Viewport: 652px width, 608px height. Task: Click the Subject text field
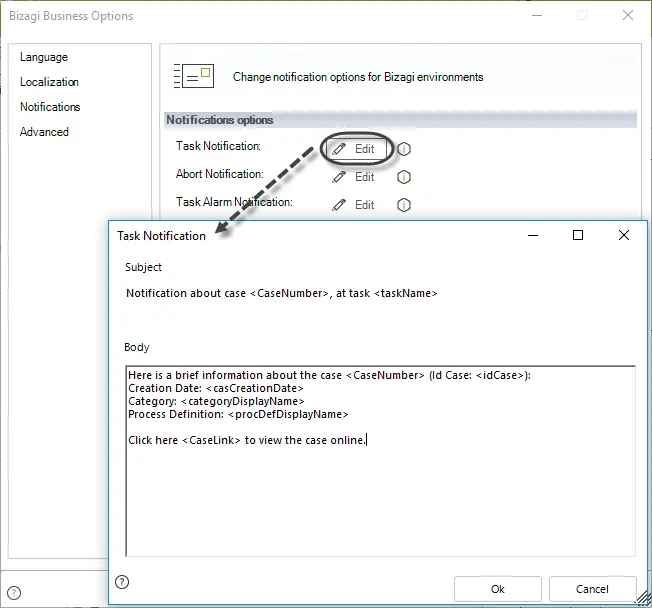380,293
